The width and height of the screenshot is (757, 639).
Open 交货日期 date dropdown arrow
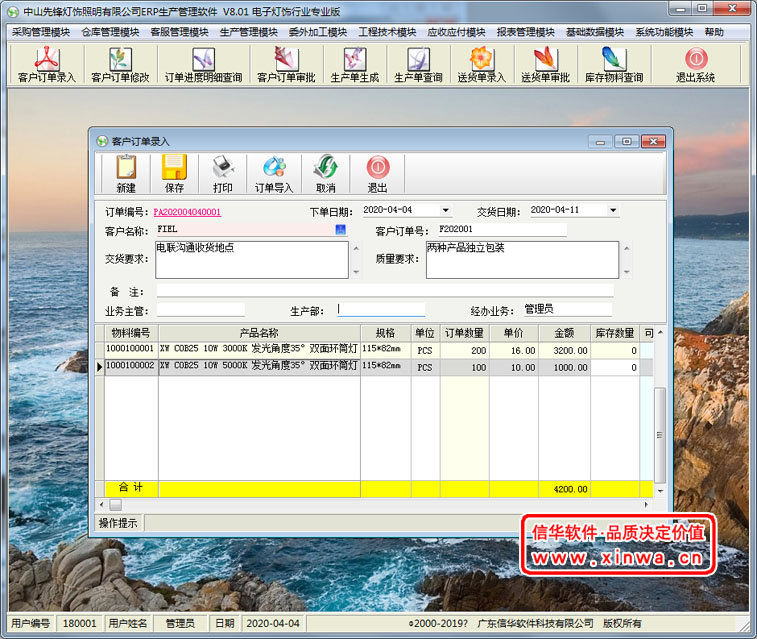[x=613, y=210]
